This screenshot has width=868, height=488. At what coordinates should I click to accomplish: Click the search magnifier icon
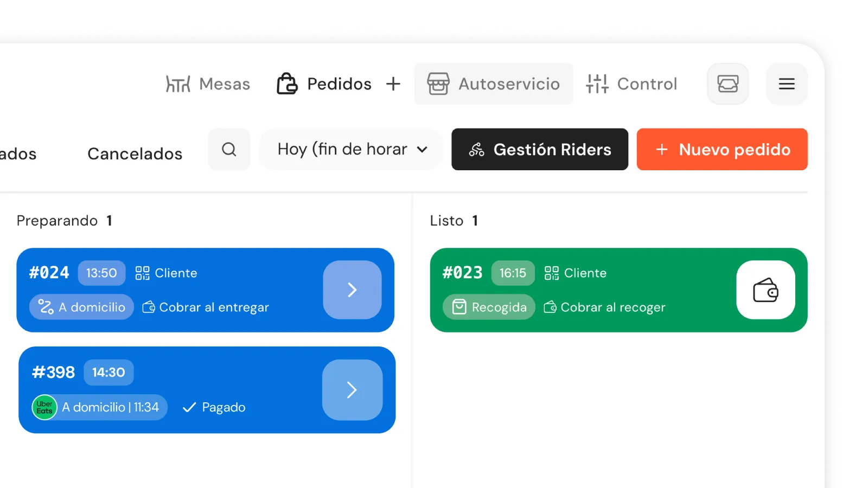pos(229,149)
